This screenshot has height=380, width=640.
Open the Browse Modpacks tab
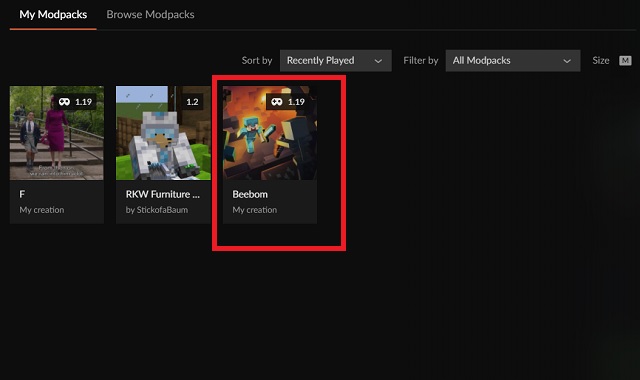coord(150,15)
